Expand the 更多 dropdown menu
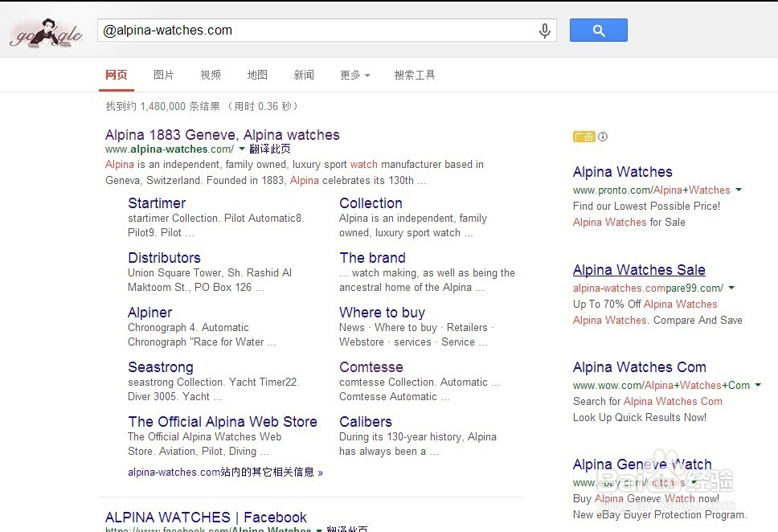Viewport: 778px width, 532px height. [354, 75]
